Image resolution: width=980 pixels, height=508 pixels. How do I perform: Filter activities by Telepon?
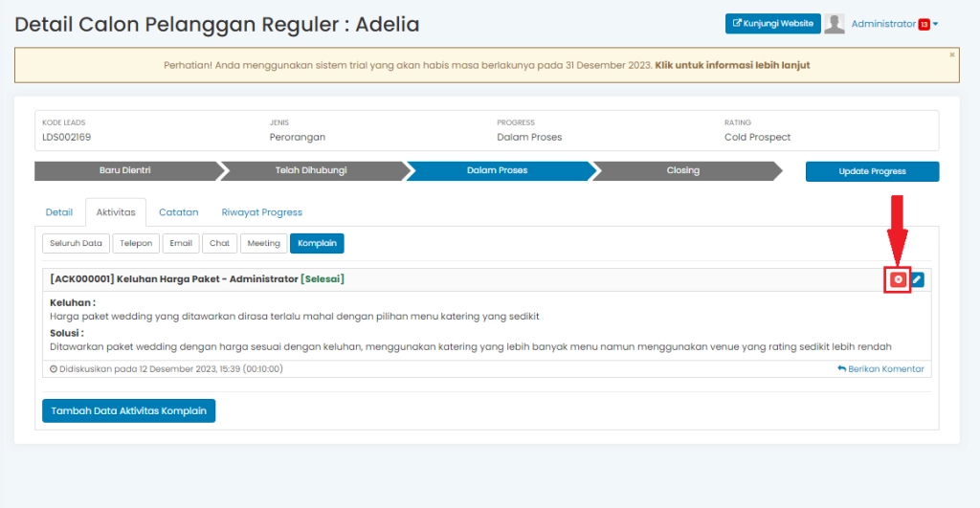pos(136,243)
